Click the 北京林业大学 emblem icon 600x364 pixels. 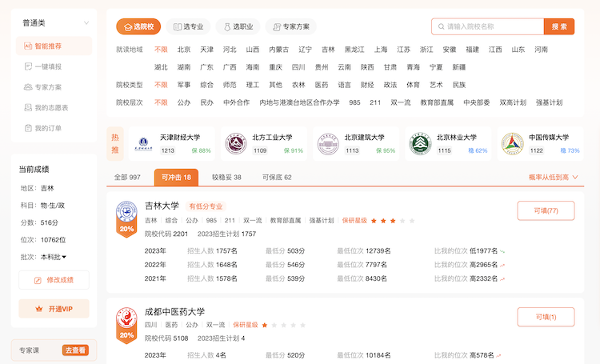point(420,144)
